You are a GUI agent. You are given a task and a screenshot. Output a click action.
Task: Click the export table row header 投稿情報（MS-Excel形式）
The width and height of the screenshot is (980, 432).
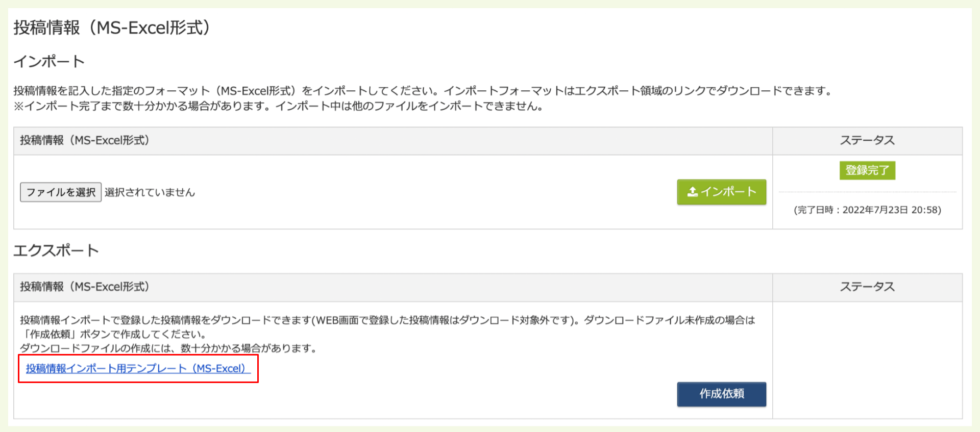86,287
